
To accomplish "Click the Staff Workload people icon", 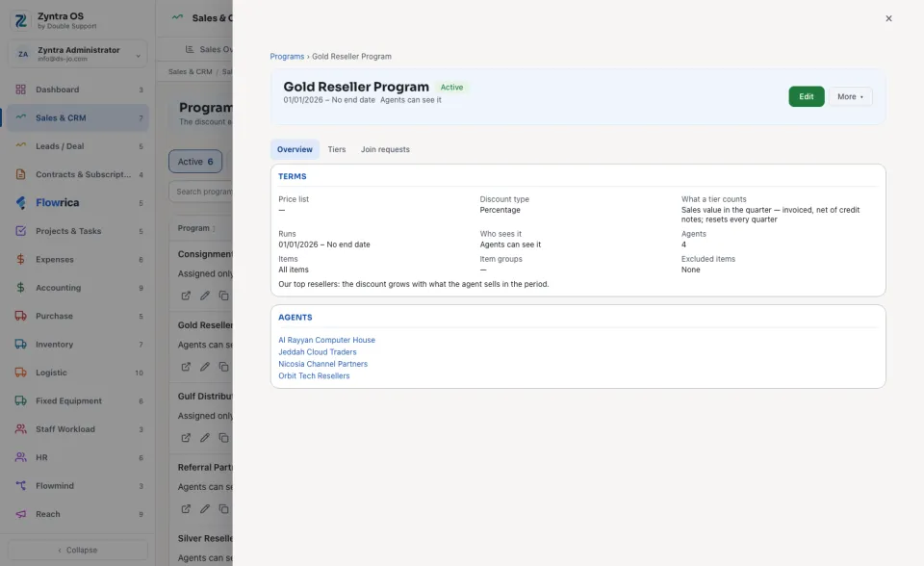I will pyautogui.click(x=20, y=429).
